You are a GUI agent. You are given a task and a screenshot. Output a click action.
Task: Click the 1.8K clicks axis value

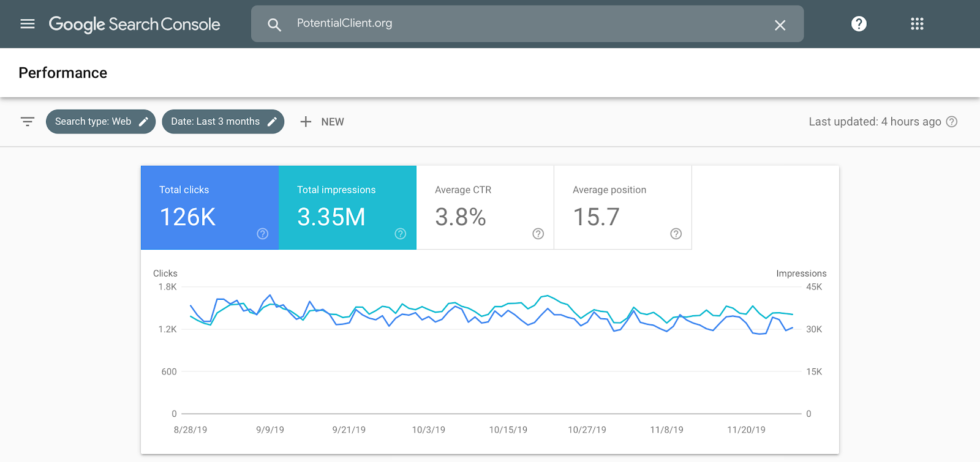[168, 287]
